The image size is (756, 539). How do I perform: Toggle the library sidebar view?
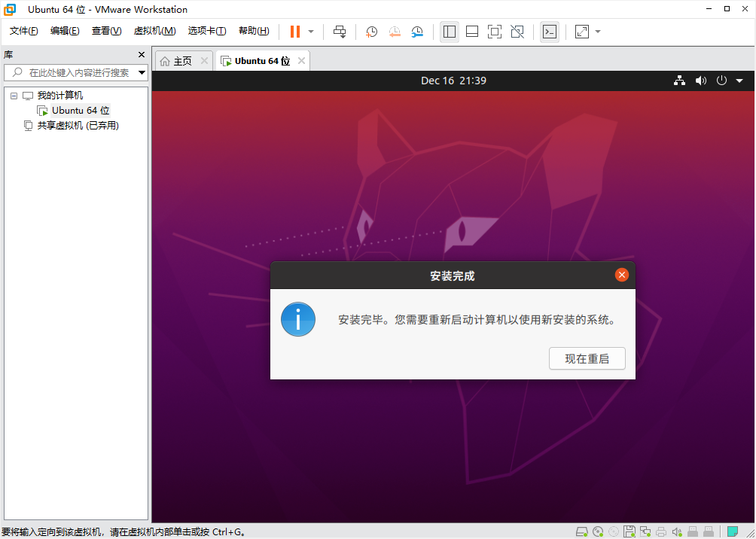pos(450,32)
